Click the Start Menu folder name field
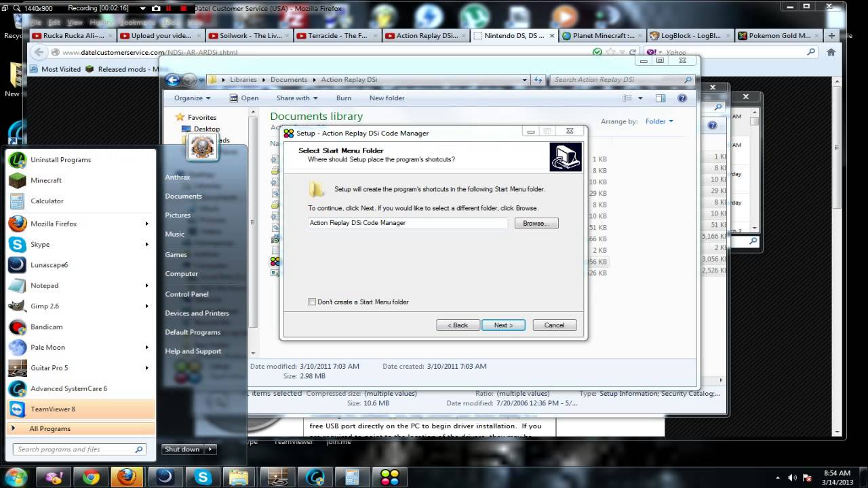This screenshot has height=488, width=868. [x=408, y=223]
